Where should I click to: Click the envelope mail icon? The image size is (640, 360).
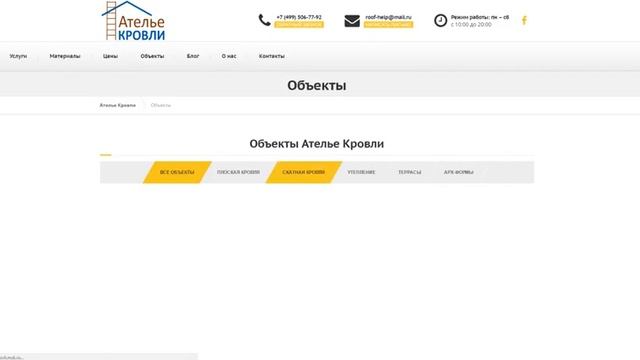pyautogui.click(x=352, y=21)
